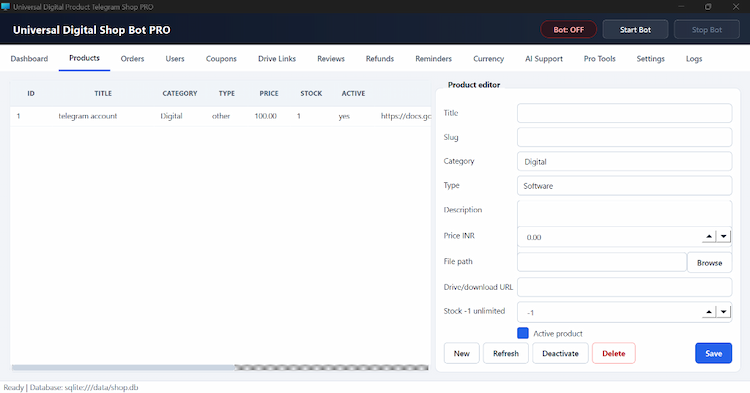Viewport: 750px width, 393px height.
Task: Click the Refresh button
Action: [x=506, y=353]
